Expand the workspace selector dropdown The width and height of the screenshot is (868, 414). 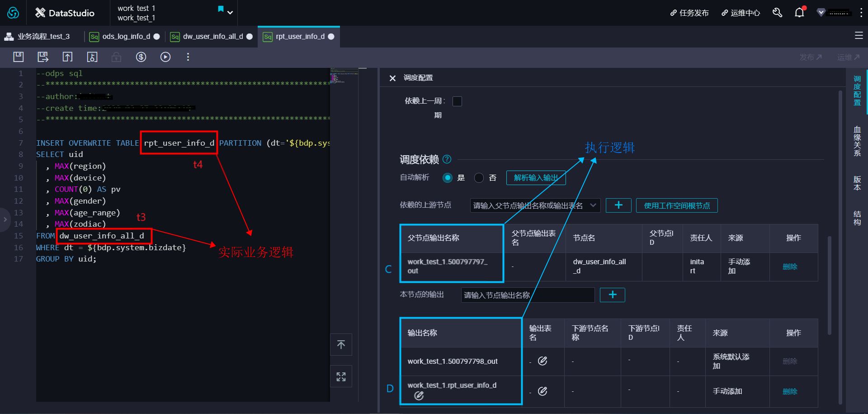[230, 13]
